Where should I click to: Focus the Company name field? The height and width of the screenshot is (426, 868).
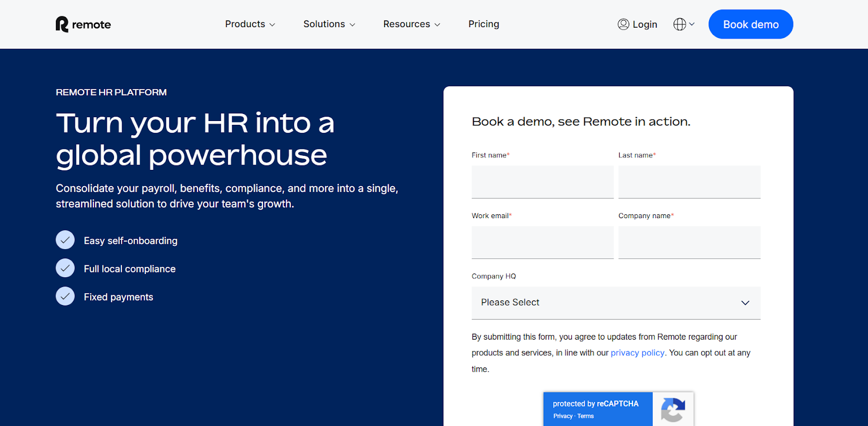(690, 243)
